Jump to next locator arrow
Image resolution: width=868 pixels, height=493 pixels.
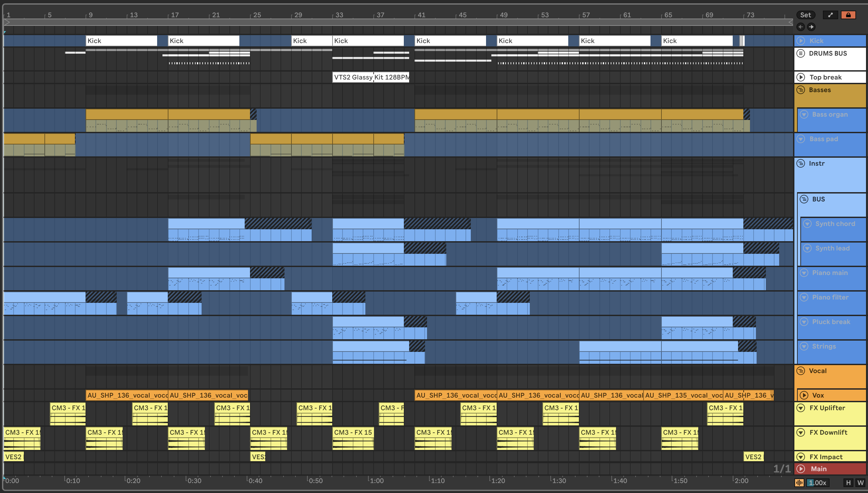click(811, 27)
